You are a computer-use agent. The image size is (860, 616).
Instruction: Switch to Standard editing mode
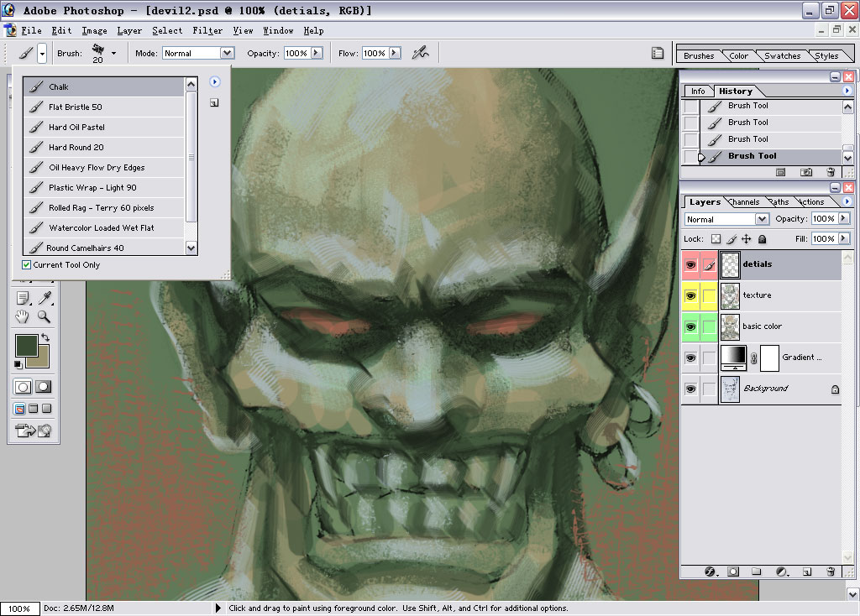[x=23, y=387]
